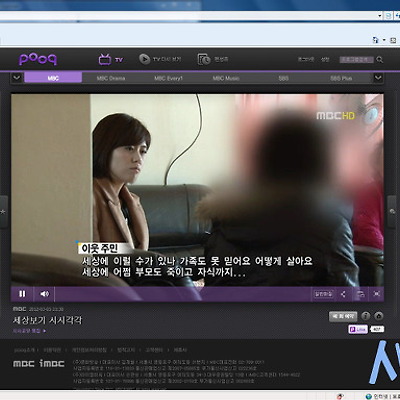Open the TV live section
The height and width of the screenshot is (400, 400).
point(111,59)
